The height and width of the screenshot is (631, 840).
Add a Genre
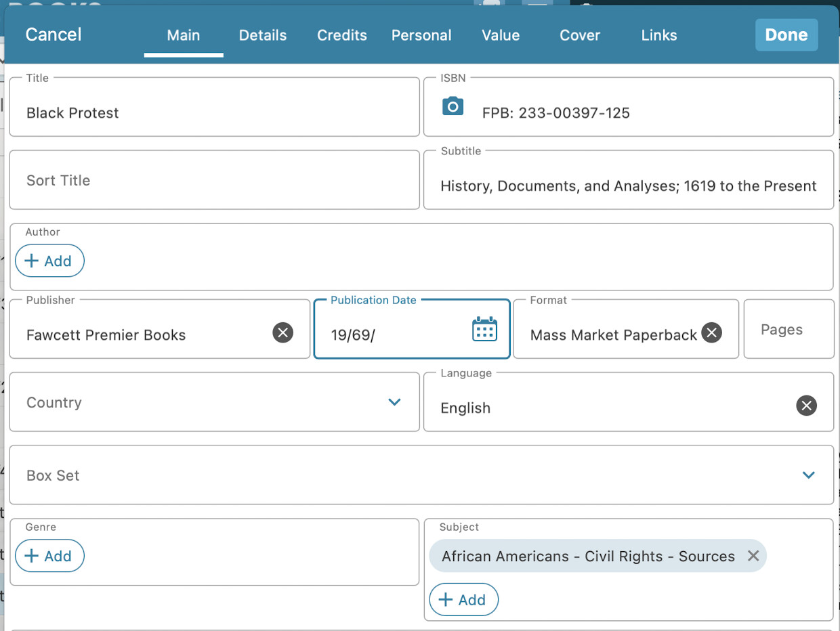(49, 556)
